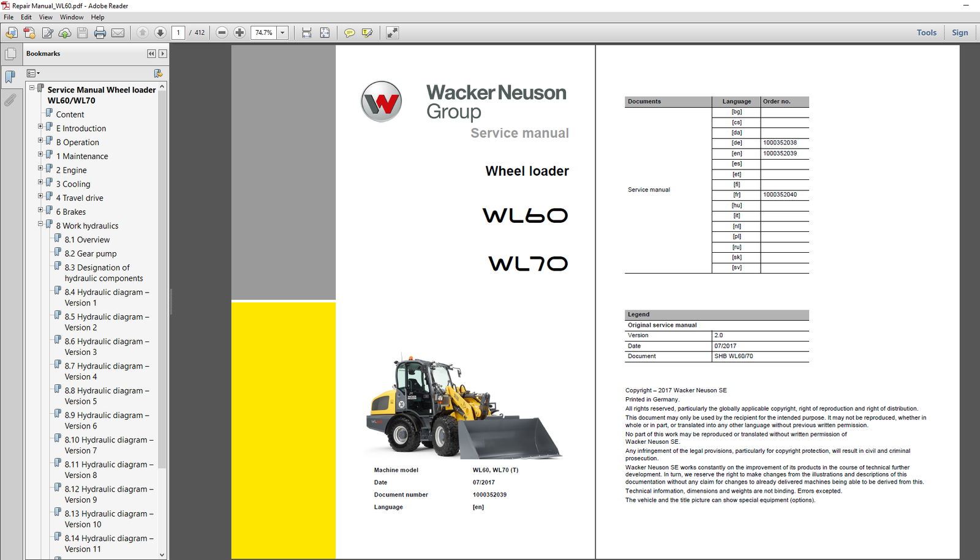The height and width of the screenshot is (560, 980).
Task: Expand the B Operation bookmark
Action: tap(40, 141)
